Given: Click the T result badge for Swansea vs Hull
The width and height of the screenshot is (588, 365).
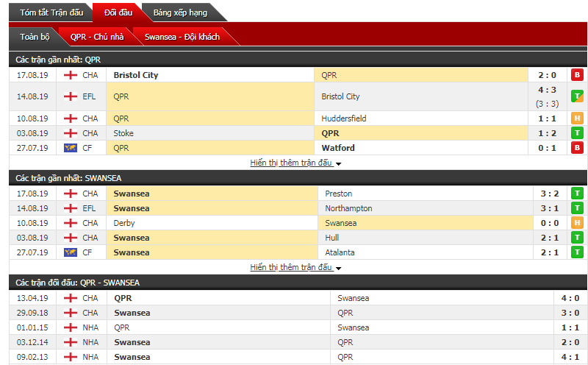Looking at the screenshot, I should 577,238.
